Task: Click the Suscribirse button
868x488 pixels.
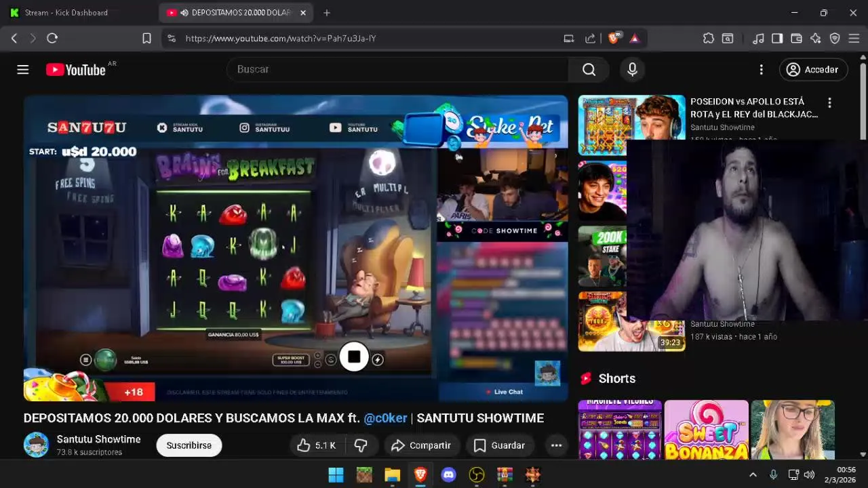Action: 189,445
